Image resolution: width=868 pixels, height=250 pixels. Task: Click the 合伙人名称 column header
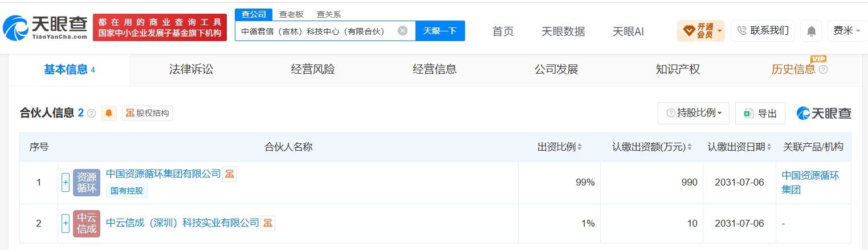[288, 147]
